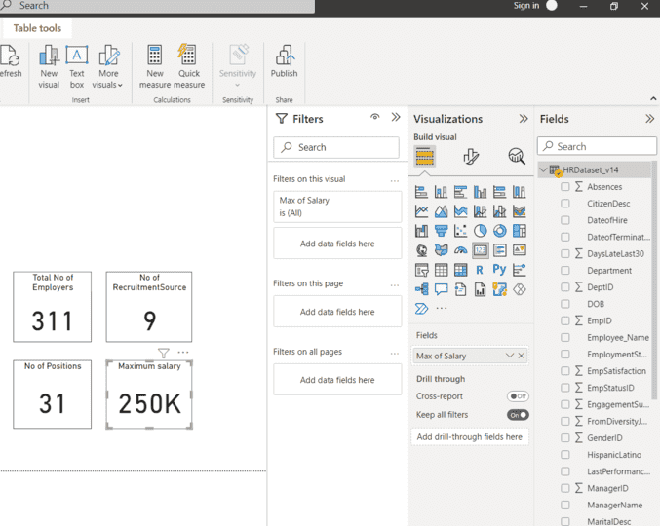Open the Table tools ribbon tab
Screen dimensions: 660x526
37,28
